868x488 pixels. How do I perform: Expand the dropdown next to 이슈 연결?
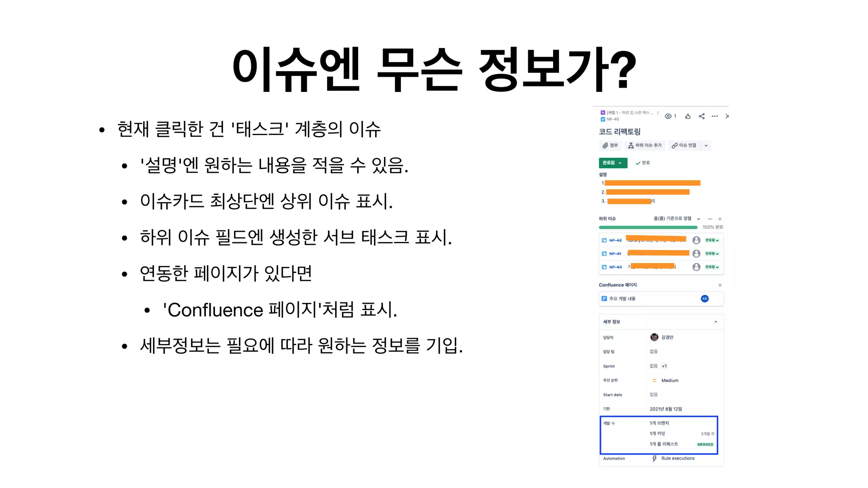pos(706,145)
